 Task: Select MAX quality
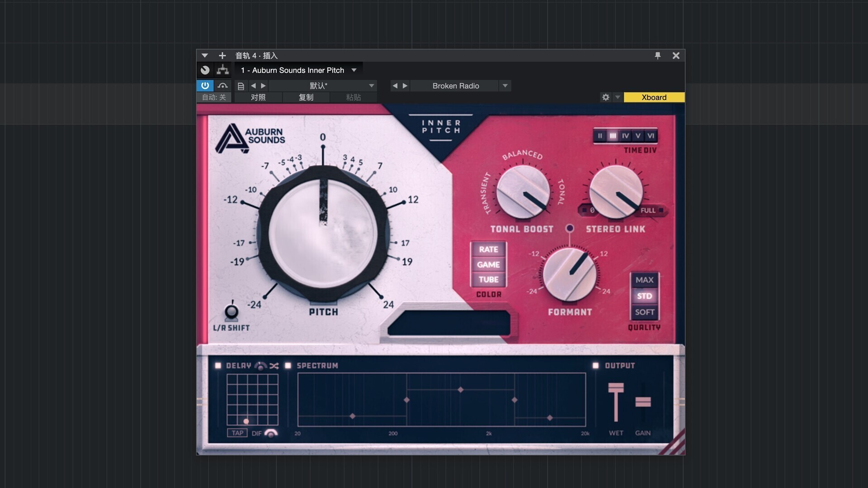pyautogui.click(x=644, y=280)
